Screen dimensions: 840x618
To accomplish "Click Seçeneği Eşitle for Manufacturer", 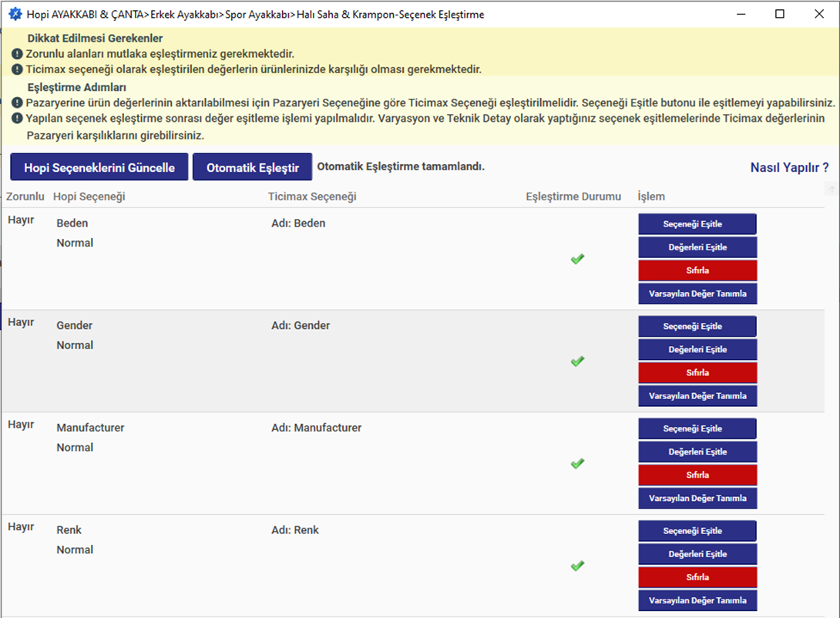I will [697, 428].
